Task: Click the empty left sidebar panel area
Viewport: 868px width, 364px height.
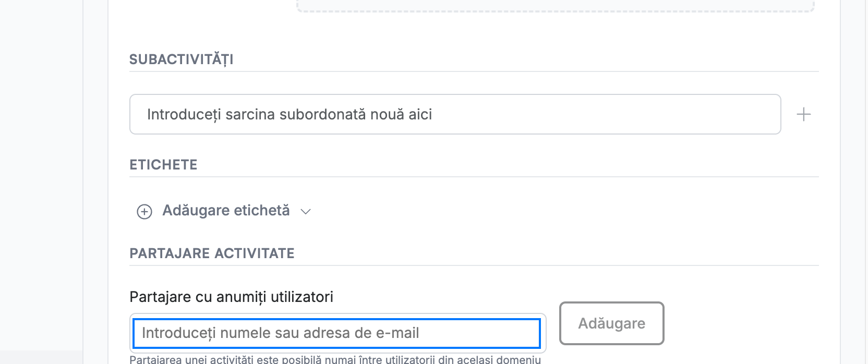Action: tap(41, 177)
